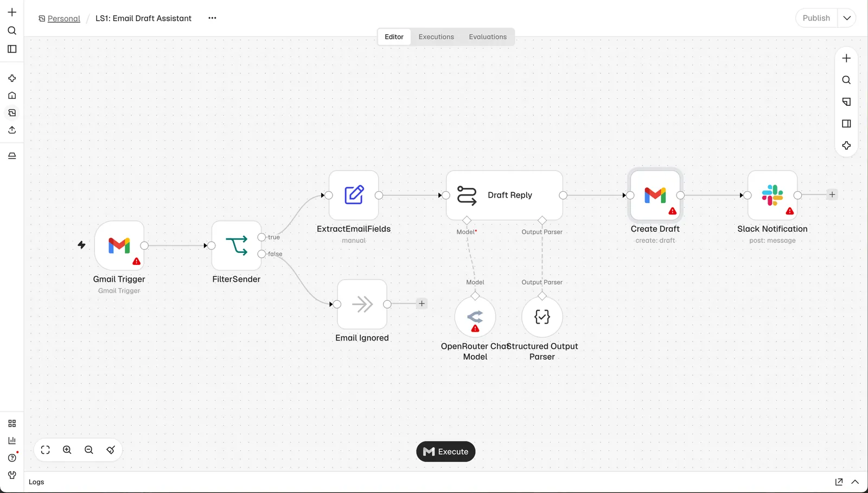The image size is (868, 493).
Task: Add node via canvas plus button top right
Action: pyautogui.click(x=846, y=58)
